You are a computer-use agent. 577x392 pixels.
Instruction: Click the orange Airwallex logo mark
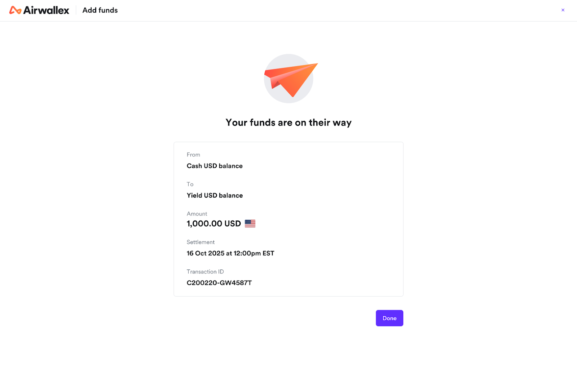[15, 10]
